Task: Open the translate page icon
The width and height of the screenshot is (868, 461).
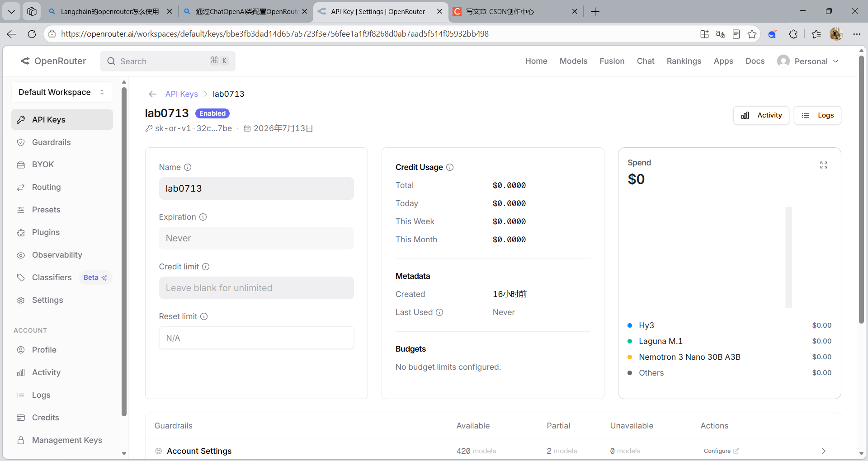Action: tap(721, 34)
